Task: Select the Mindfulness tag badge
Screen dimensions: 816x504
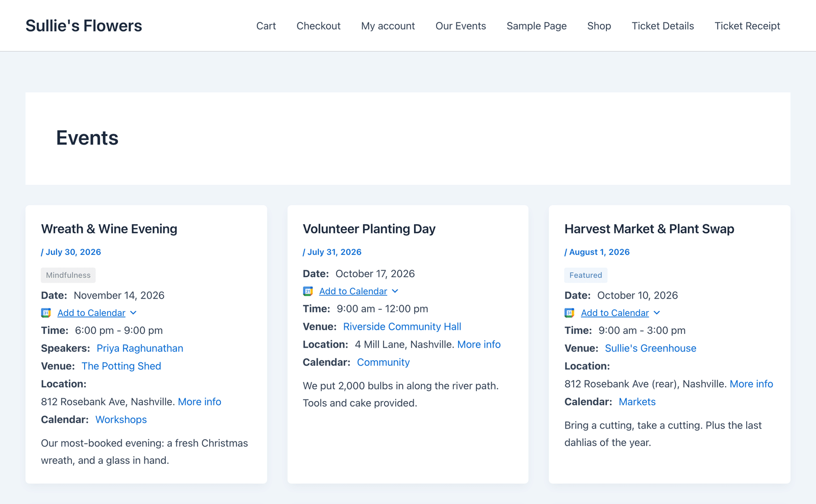Action: click(x=68, y=275)
